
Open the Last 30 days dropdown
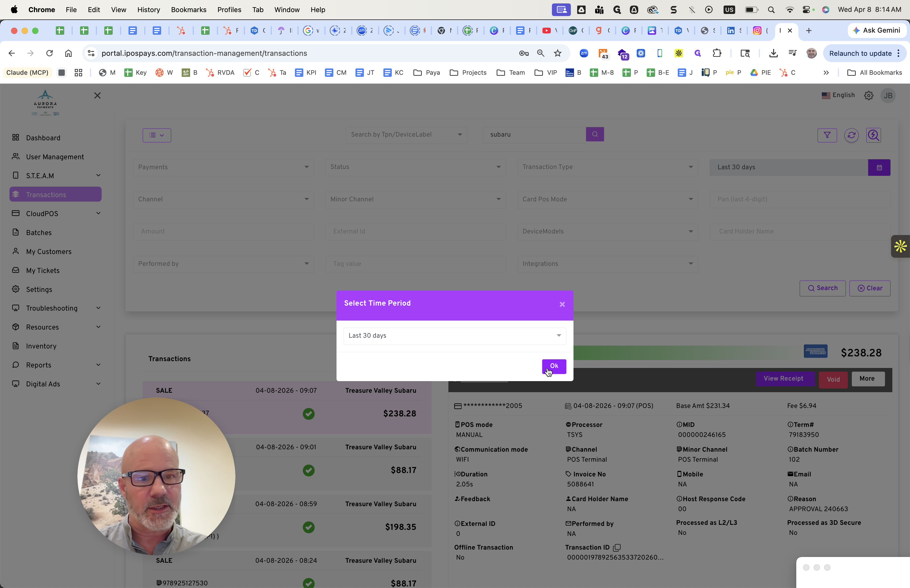click(x=454, y=336)
